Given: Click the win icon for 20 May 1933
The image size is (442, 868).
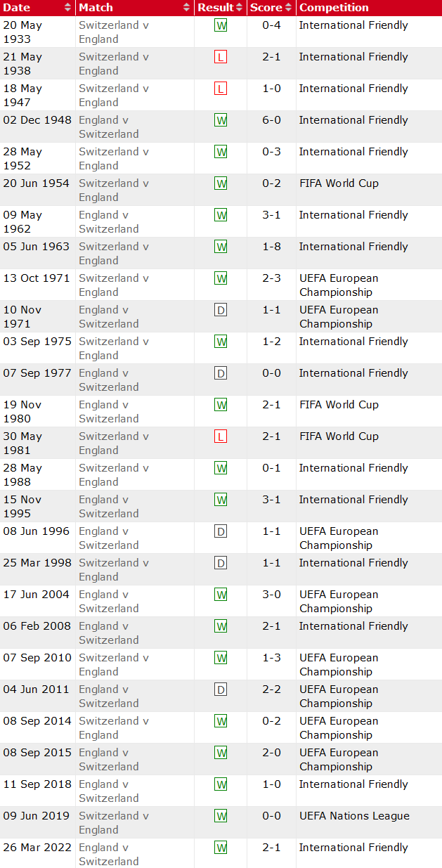Looking at the screenshot, I should tap(221, 25).
